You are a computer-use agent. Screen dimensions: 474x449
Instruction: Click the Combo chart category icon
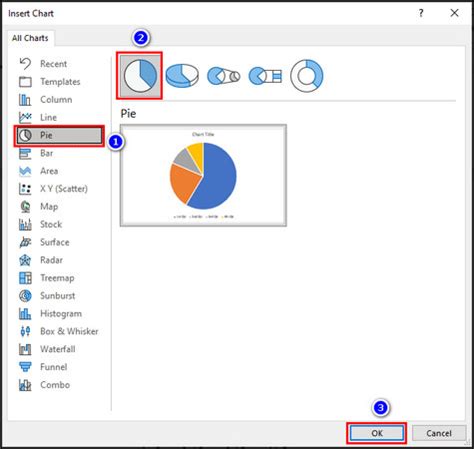coord(25,385)
